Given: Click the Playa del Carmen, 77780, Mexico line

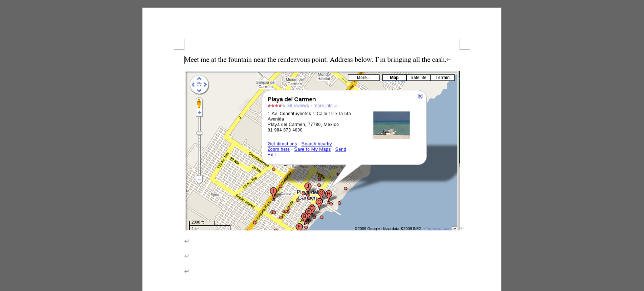Looking at the screenshot, I should [x=303, y=125].
